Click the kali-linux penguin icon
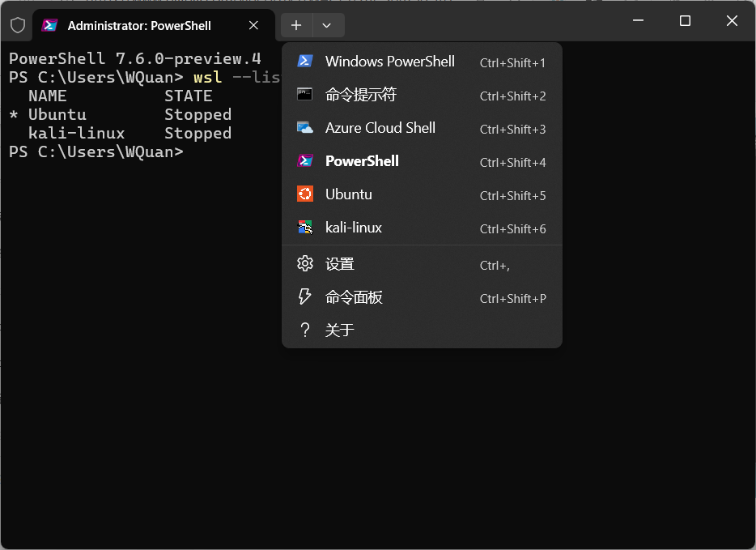Screen dimensions: 756x550 [305, 228]
